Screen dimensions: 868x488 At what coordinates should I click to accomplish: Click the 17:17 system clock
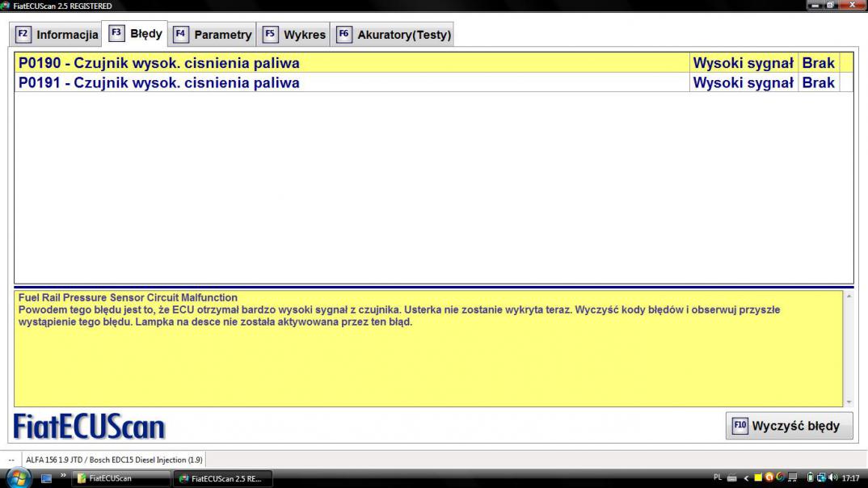(851, 478)
